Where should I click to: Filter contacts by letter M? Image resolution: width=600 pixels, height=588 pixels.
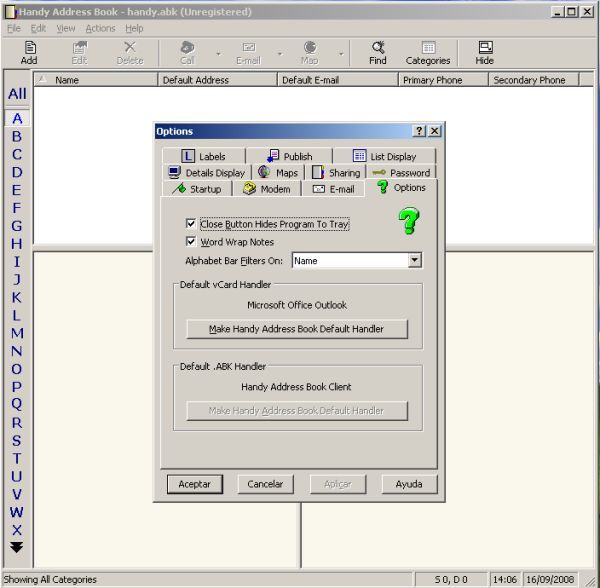tap(17, 333)
